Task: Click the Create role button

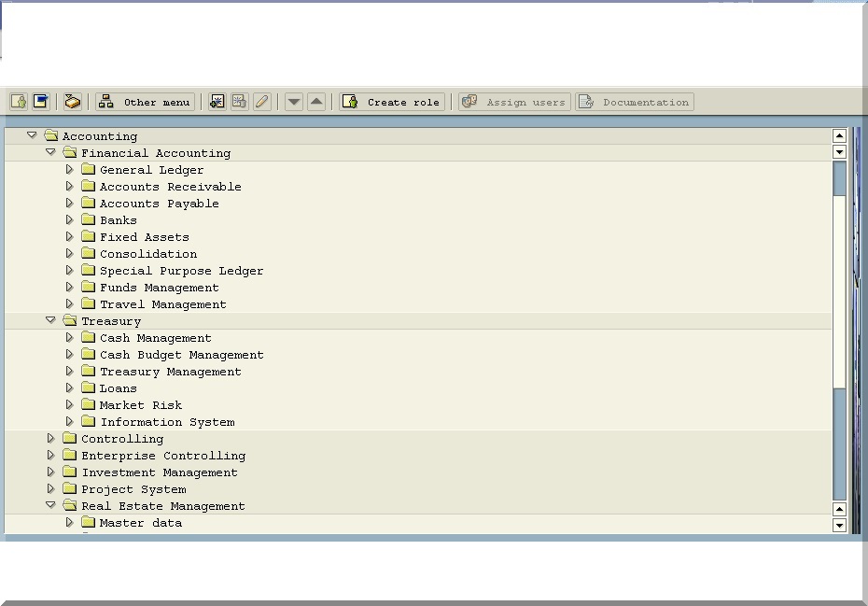Action: pyautogui.click(x=392, y=102)
